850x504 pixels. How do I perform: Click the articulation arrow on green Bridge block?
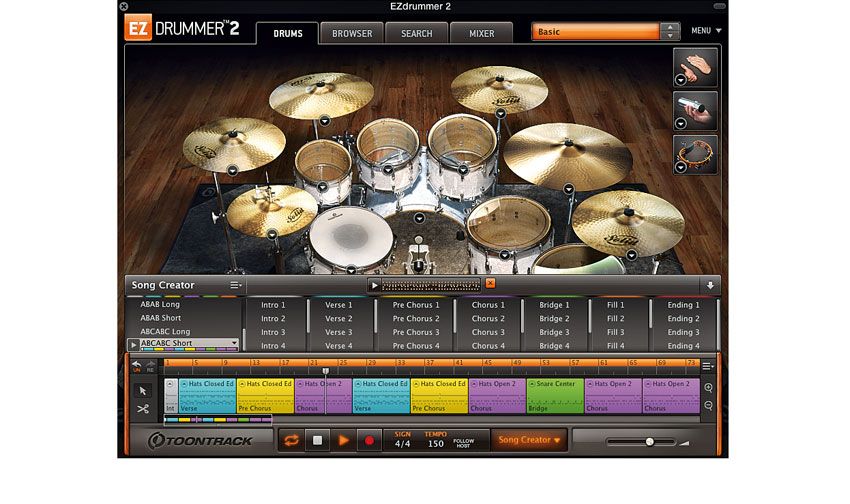coord(532,384)
